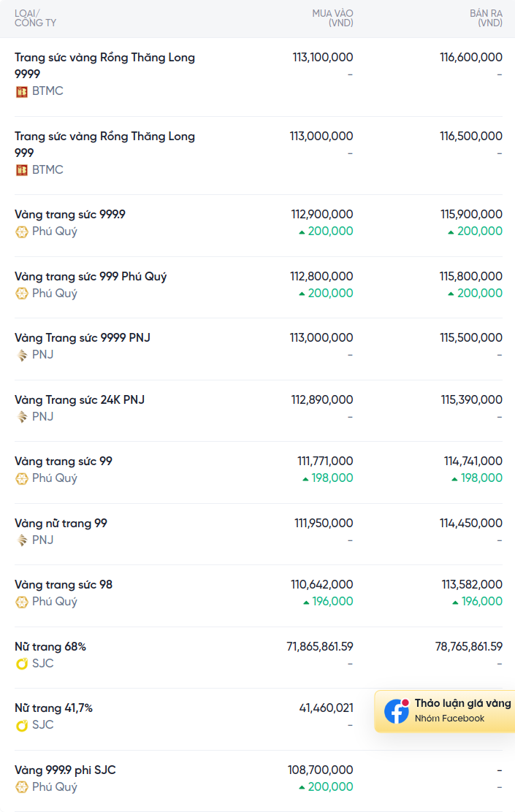Click the LOẠI/CÔNG TY column header
The image size is (515, 812).
(35, 18)
